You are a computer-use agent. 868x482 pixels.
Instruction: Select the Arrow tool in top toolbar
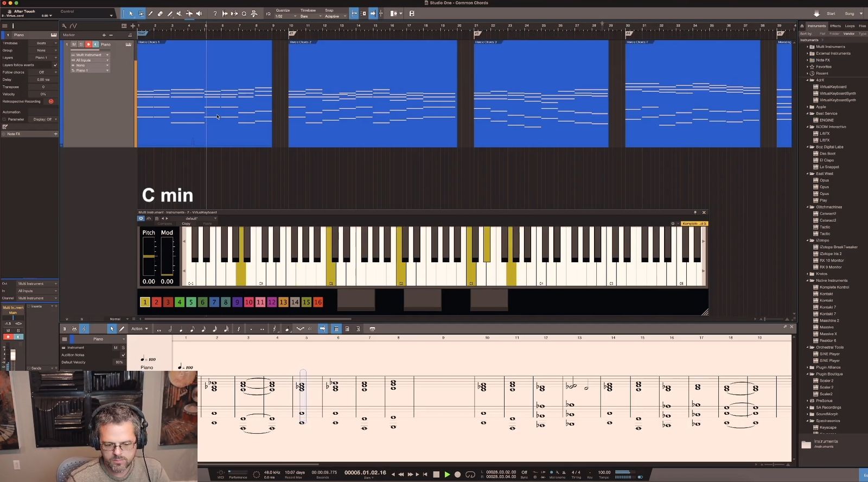131,14
